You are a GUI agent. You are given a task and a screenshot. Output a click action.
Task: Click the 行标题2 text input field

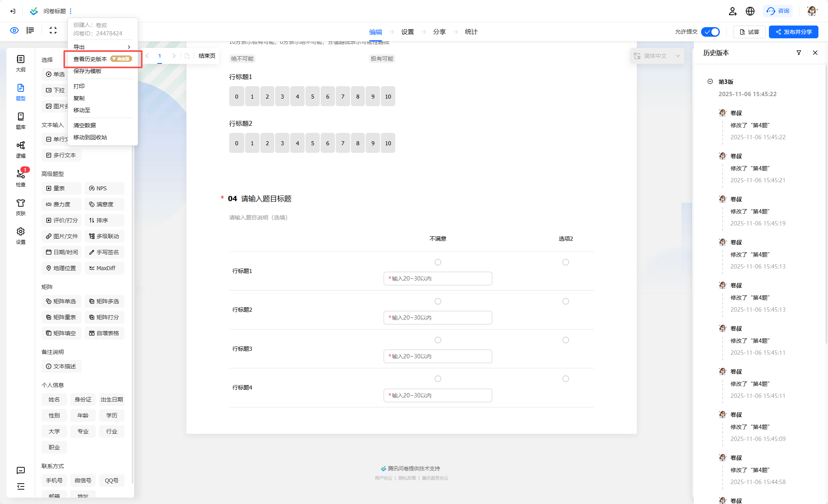point(438,318)
